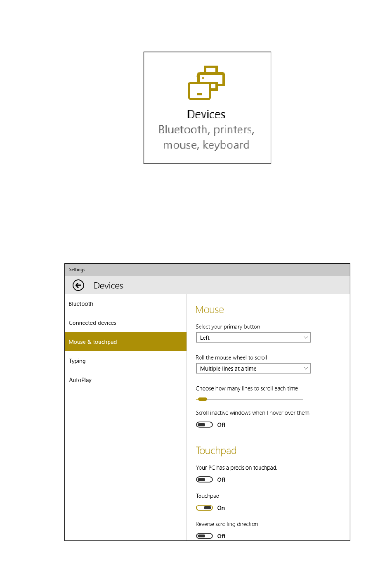Toggle the precision touchpad switch
This screenshot has height=570, width=392.
point(204,480)
